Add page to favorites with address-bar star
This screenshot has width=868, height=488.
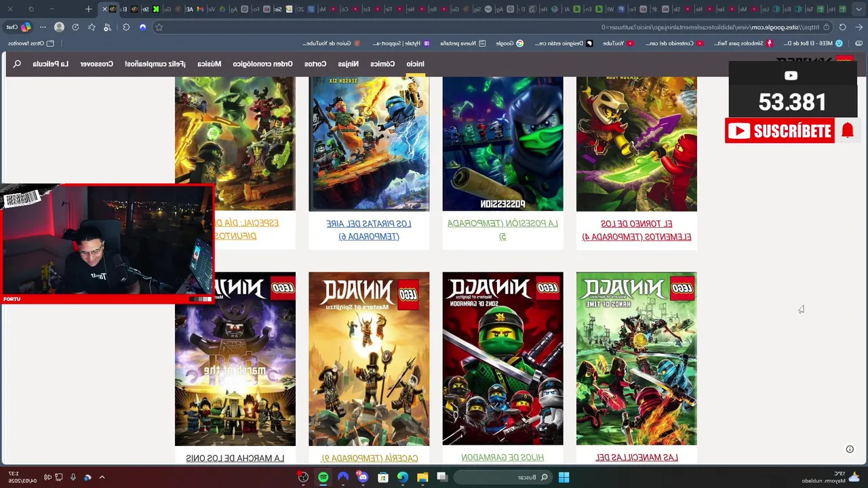(159, 27)
